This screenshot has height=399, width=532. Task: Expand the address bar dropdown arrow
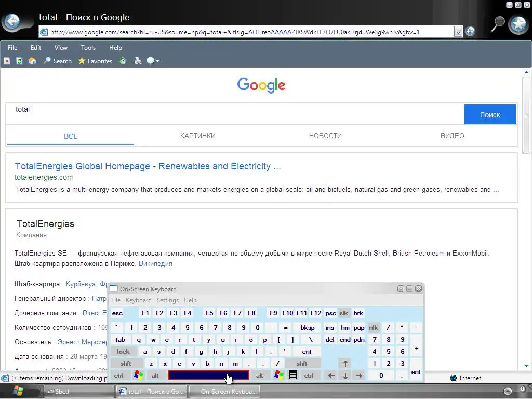click(x=458, y=32)
